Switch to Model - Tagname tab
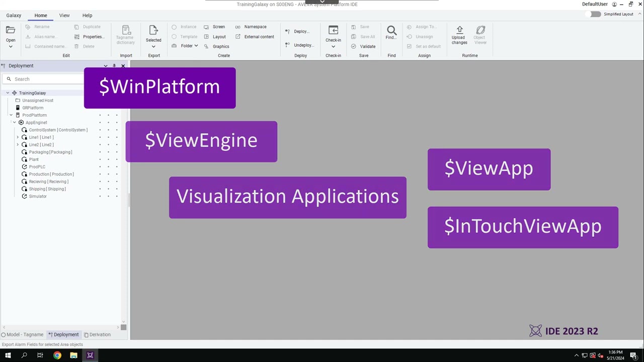Viewport: 644px width, 362px height. point(22,334)
